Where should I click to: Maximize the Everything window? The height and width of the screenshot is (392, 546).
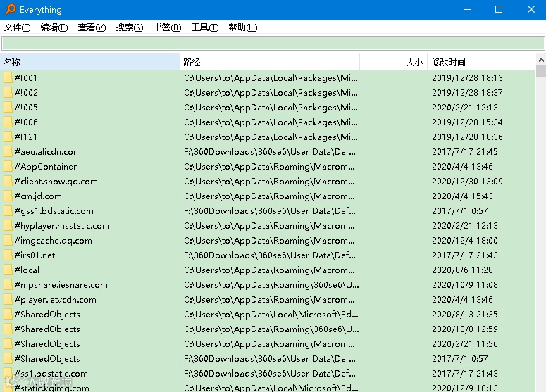pyautogui.click(x=499, y=9)
